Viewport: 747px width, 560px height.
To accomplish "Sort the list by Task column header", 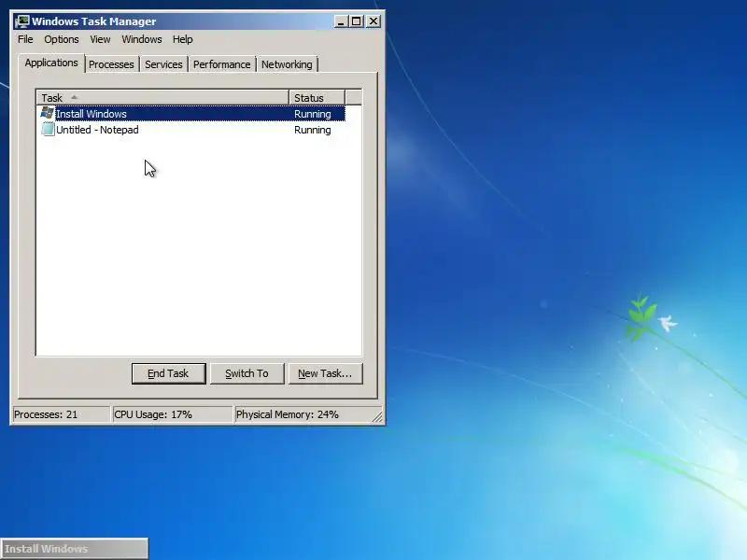I will coord(162,98).
